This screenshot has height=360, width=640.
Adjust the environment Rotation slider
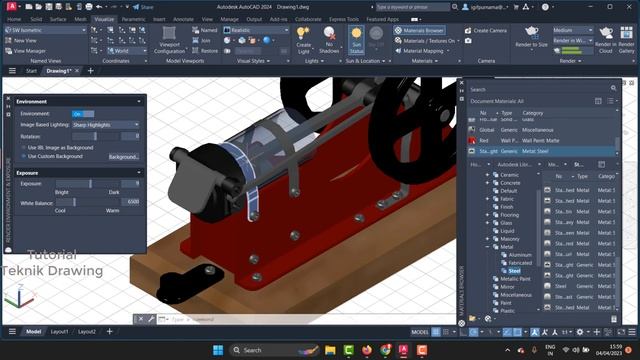96,136
